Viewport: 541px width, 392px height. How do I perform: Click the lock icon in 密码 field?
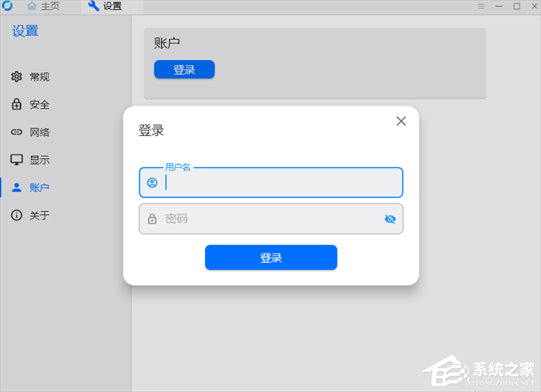(152, 219)
